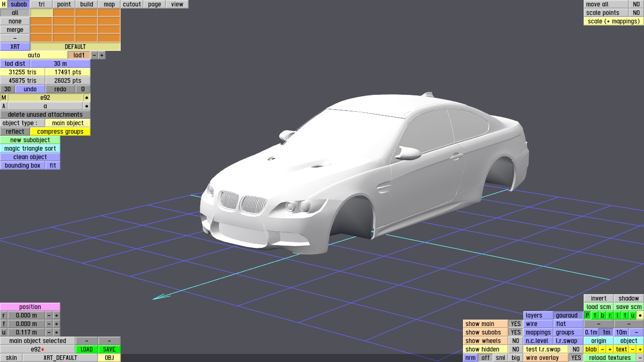Viewport: 644px width, 362px height.
Task: Click the reload textures button
Action: click(610, 358)
